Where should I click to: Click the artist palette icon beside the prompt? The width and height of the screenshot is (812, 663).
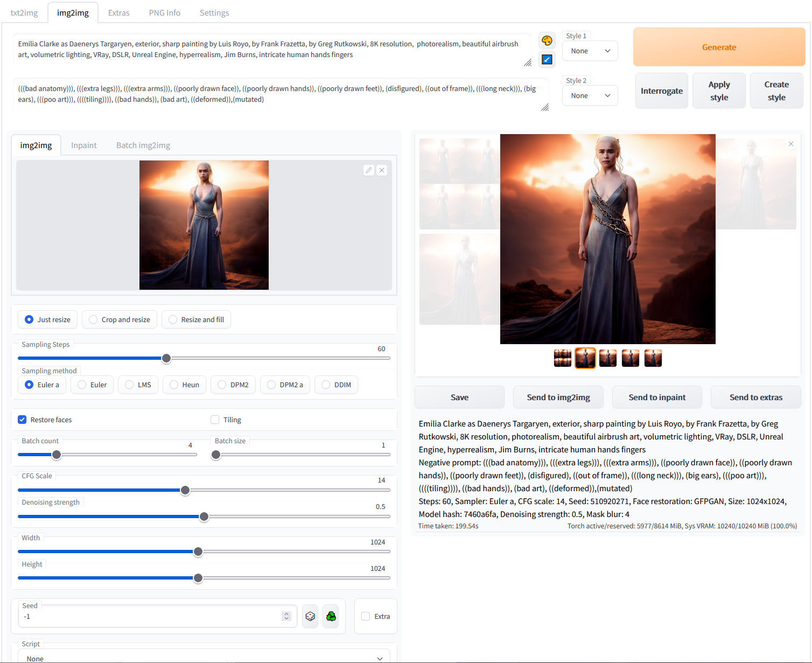coord(547,40)
